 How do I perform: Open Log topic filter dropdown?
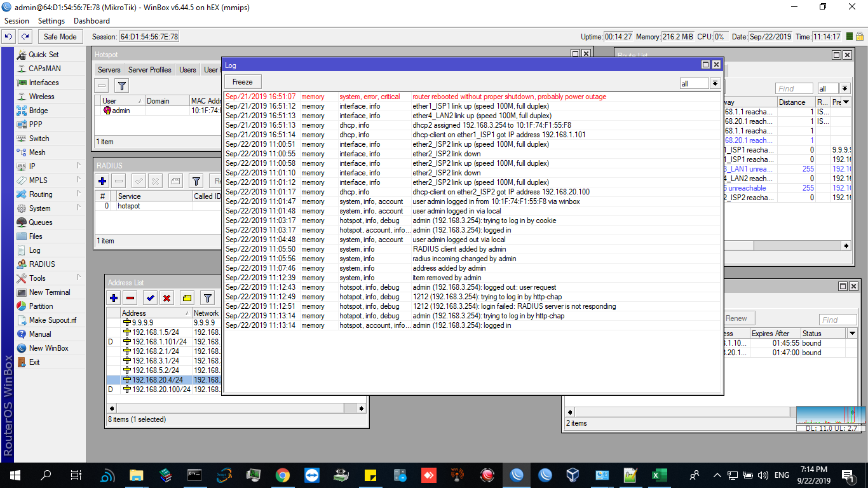coord(715,83)
